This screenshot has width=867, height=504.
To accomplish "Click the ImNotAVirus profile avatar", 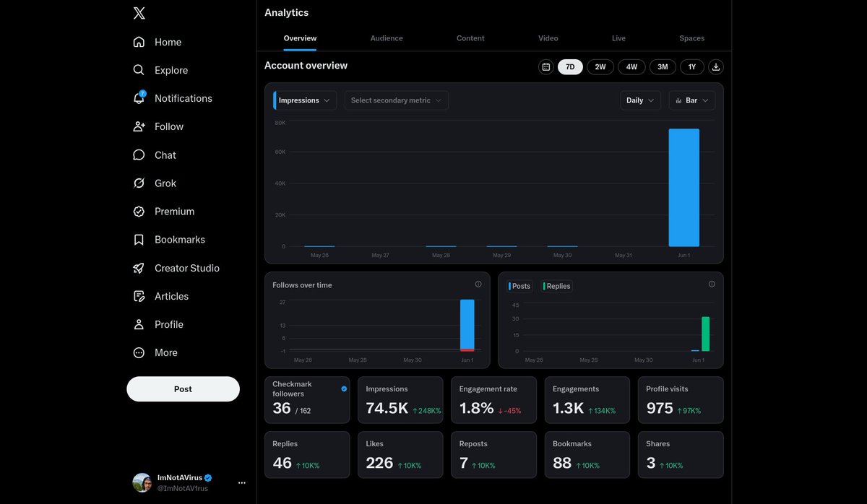I will click(142, 483).
